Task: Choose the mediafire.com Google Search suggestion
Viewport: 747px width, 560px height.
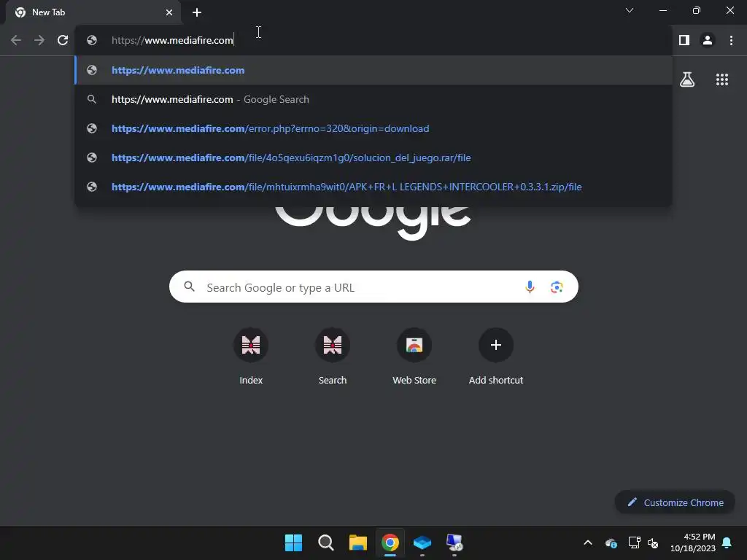Action: pos(373,99)
